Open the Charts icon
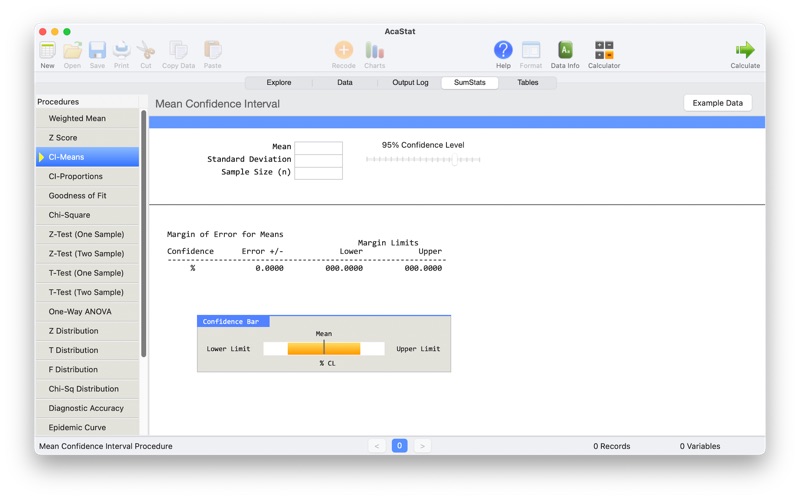Screen dimensions: 800x500 point(374,51)
